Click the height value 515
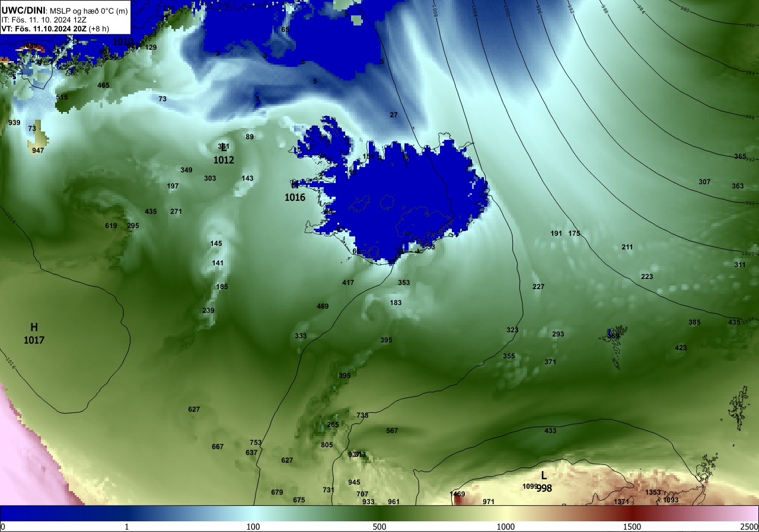Image resolution: width=759 pixels, height=532 pixels. click(62, 97)
